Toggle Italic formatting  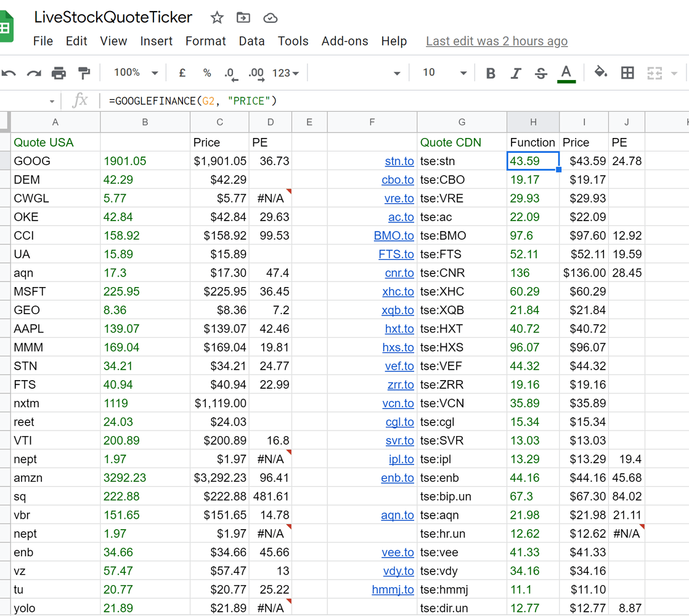point(516,73)
